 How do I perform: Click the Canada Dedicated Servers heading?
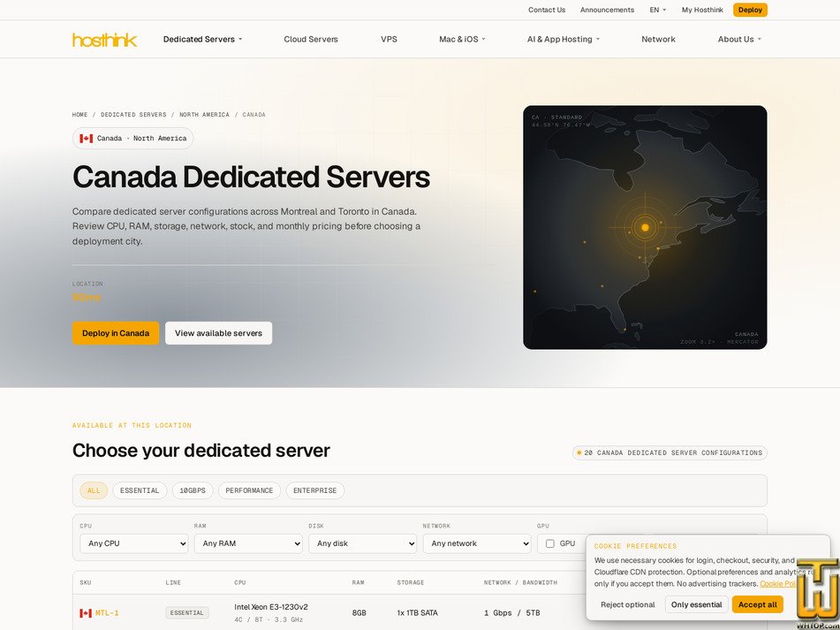[251, 177]
